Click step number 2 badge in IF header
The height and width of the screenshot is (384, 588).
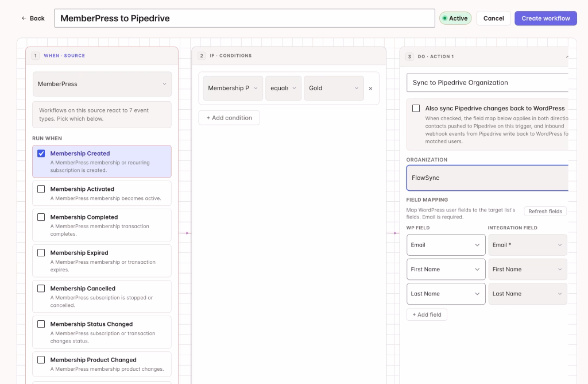click(x=202, y=56)
